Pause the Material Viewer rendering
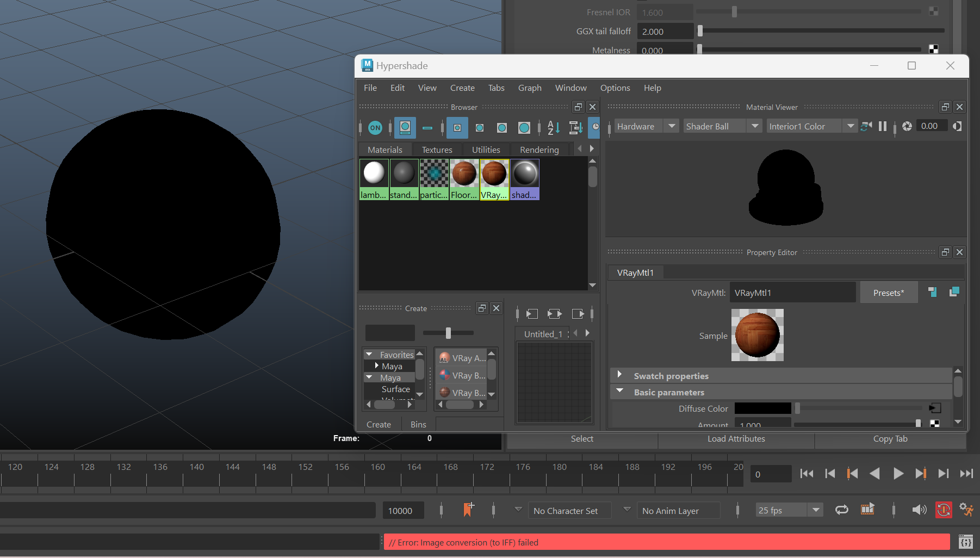The width and height of the screenshot is (980, 558). (x=883, y=126)
